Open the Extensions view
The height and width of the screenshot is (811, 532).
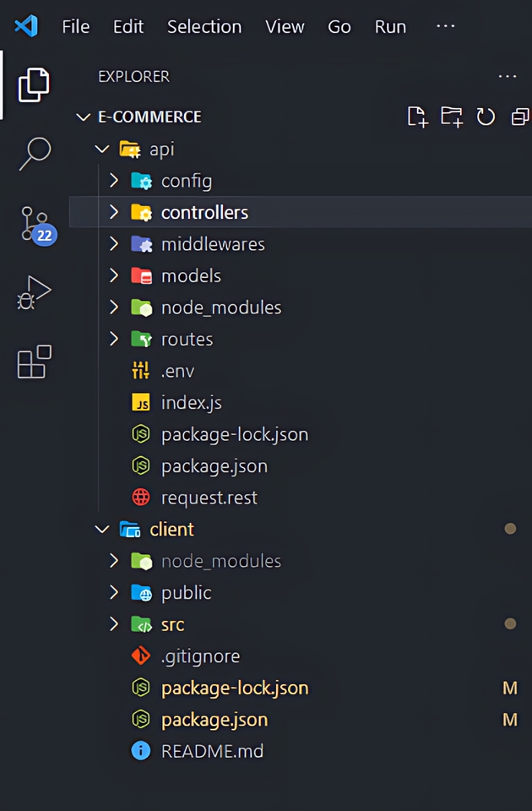[x=34, y=362]
